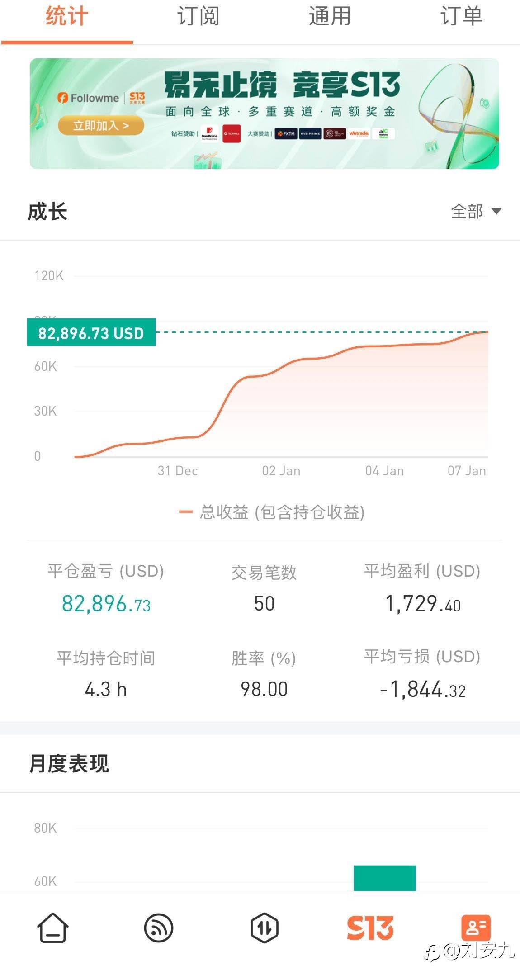520x980 pixels.
Task: Tap the 胜率 98.00 statistic
Action: click(x=264, y=689)
